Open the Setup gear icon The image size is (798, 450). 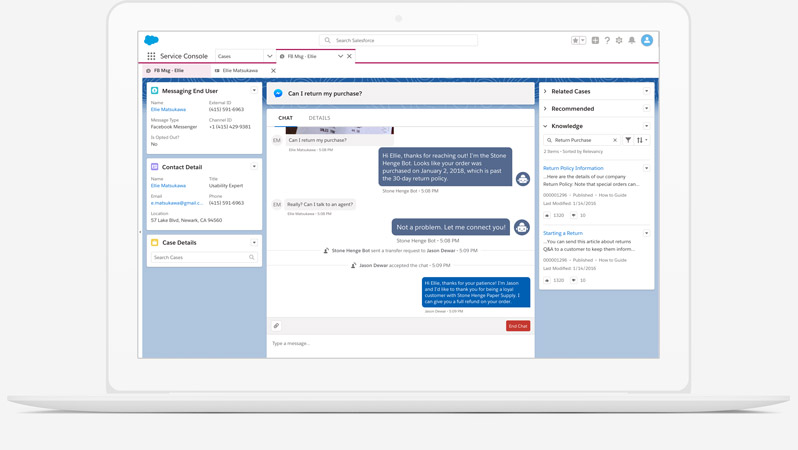619,41
